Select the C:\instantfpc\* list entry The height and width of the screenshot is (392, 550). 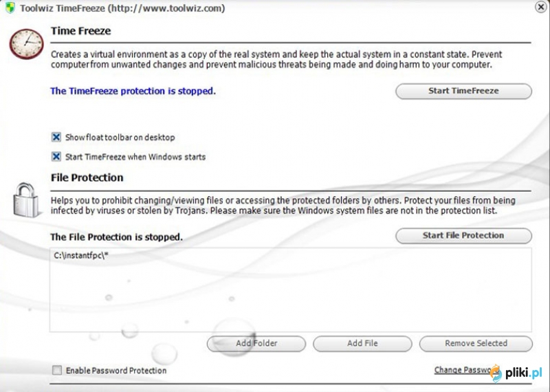tap(80, 255)
